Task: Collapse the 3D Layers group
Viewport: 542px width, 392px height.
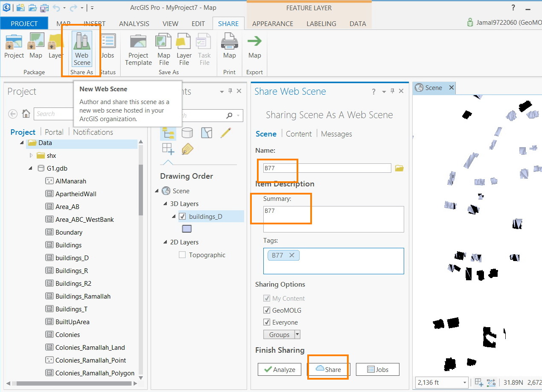Action: point(166,203)
